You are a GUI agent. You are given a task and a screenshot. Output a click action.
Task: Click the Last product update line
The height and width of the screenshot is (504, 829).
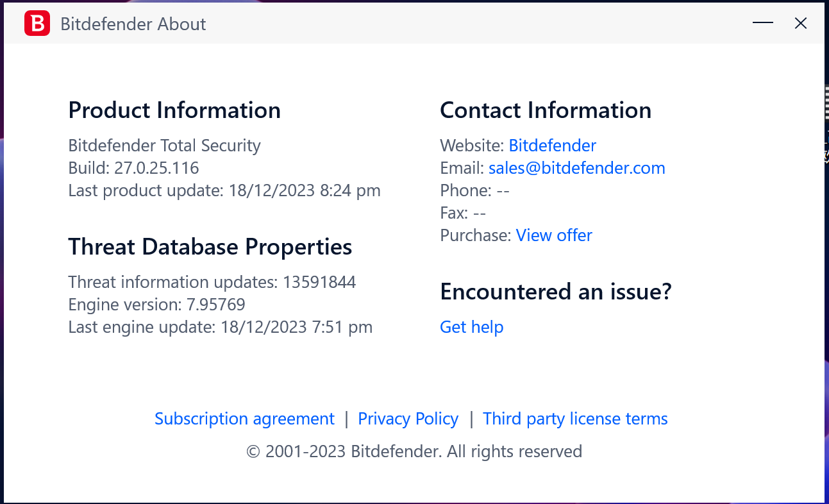(224, 190)
